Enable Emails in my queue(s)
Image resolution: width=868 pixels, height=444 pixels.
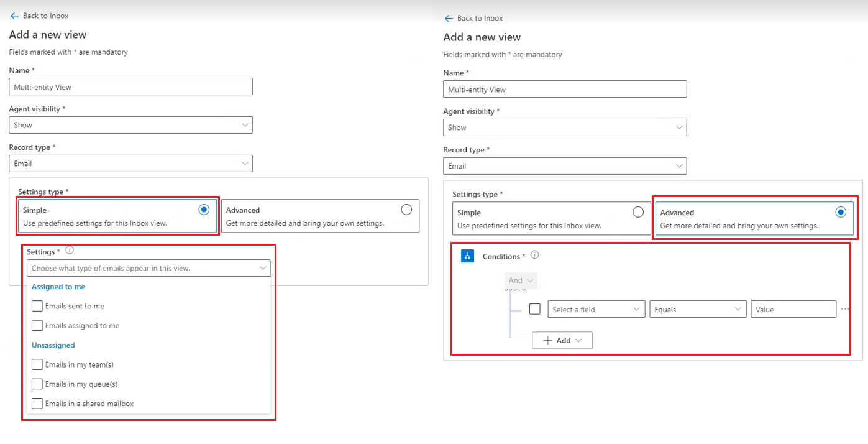coord(37,384)
